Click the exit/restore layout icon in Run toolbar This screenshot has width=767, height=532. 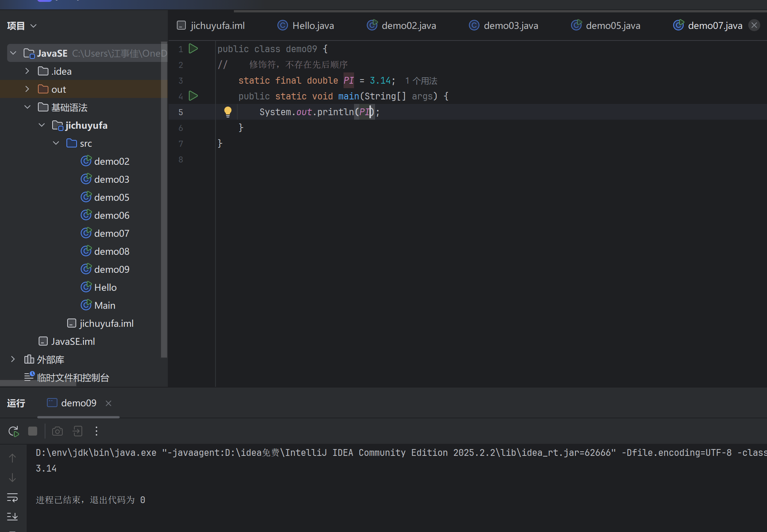tap(77, 431)
